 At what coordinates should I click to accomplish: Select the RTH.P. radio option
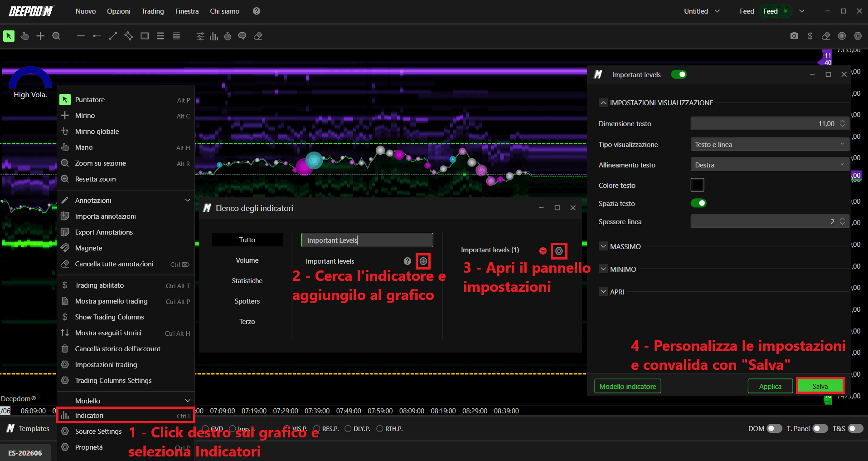(x=380, y=429)
